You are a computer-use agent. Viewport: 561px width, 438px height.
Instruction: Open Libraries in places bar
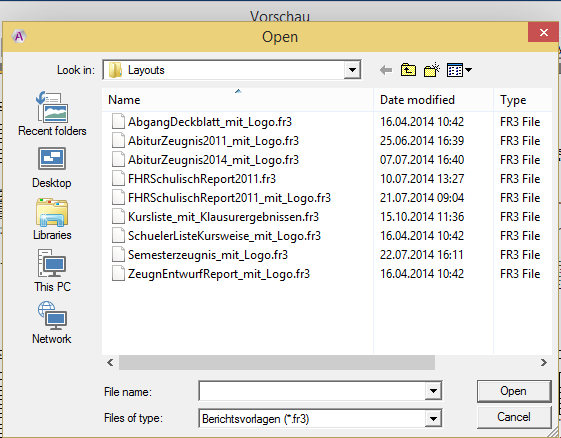point(52,219)
